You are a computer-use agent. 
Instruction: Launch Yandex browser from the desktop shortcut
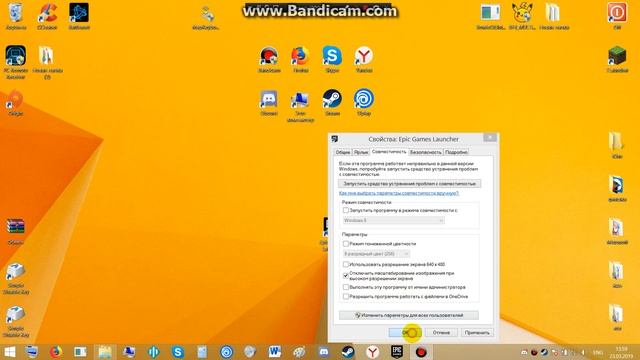point(364,60)
